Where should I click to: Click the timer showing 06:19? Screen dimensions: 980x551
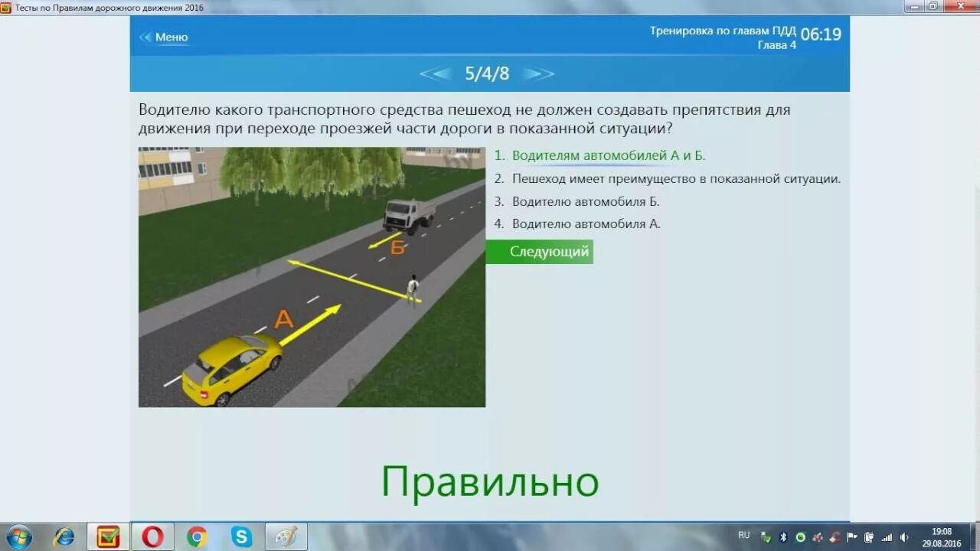[x=821, y=34]
